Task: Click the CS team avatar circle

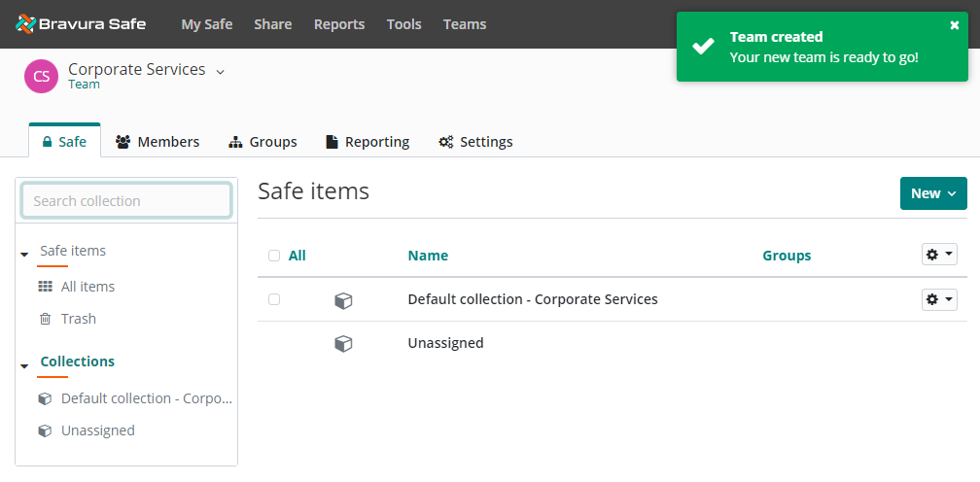Action: (x=41, y=77)
